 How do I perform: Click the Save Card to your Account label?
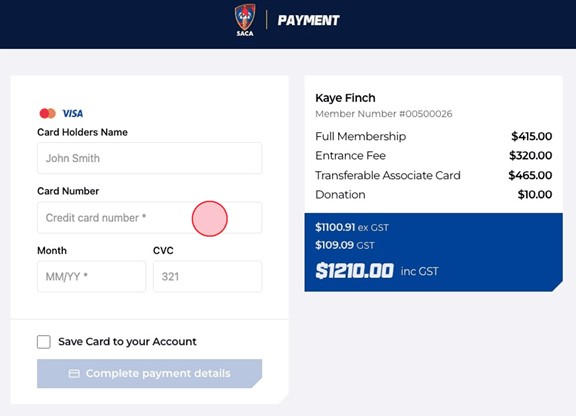coord(127,342)
